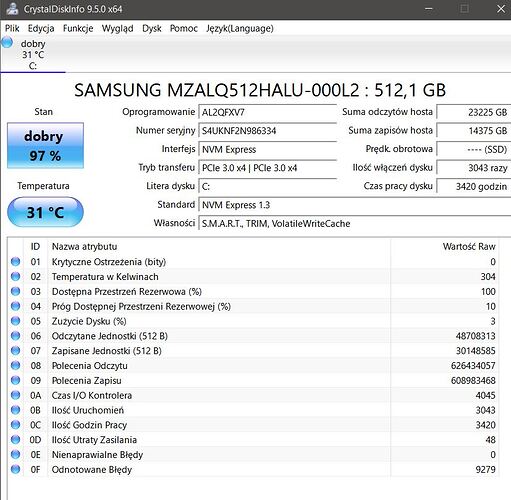Select the Odczytane Jednostki (512 B) attribute name
Screen dimensions: 511x500
coord(109,336)
